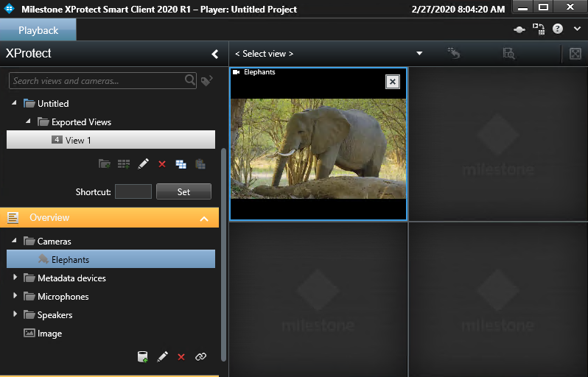The image size is (588, 377).
Task: Click the red delete X under views
Action: click(x=162, y=164)
